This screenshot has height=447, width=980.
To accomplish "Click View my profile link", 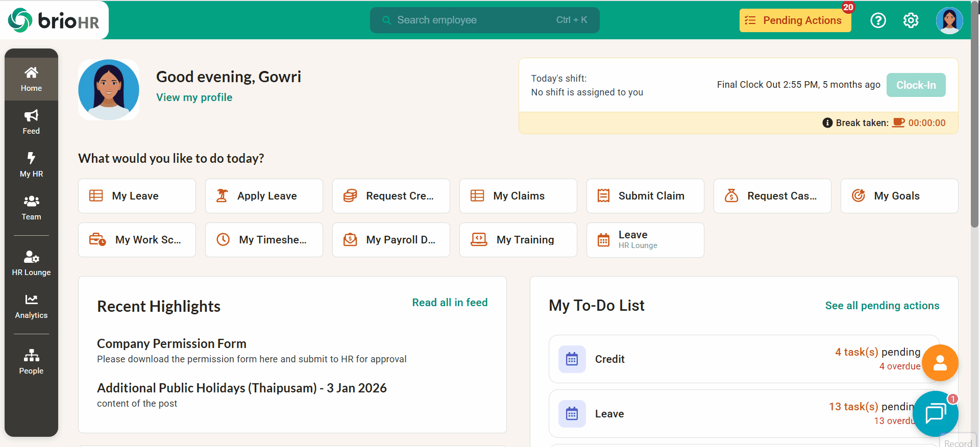I will pyautogui.click(x=194, y=97).
